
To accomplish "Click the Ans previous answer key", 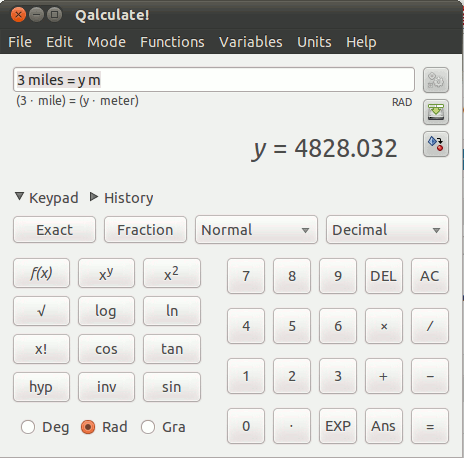I will (384, 426).
